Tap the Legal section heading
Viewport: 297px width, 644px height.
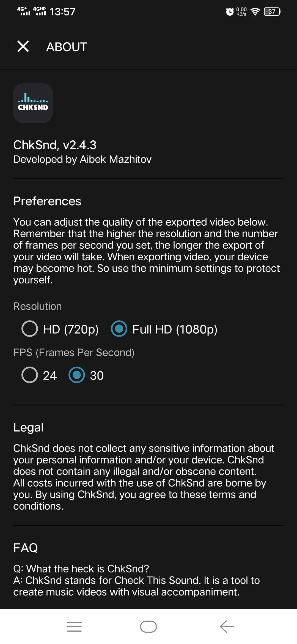point(29,427)
